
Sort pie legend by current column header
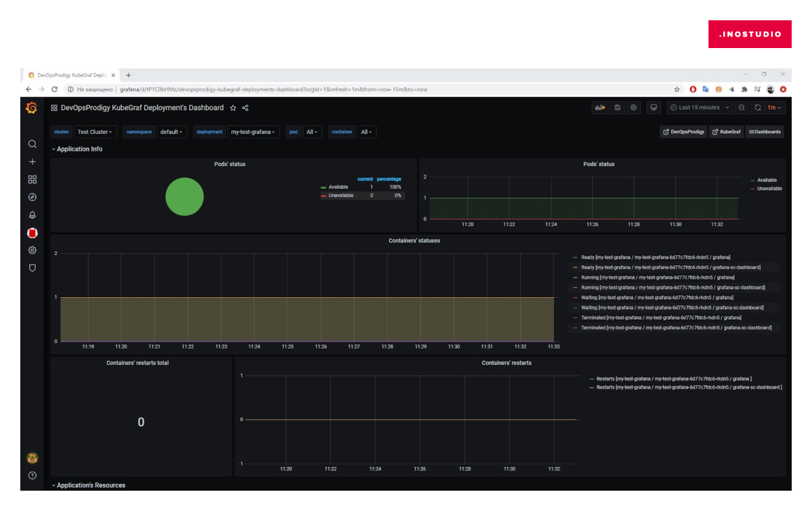point(365,179)
